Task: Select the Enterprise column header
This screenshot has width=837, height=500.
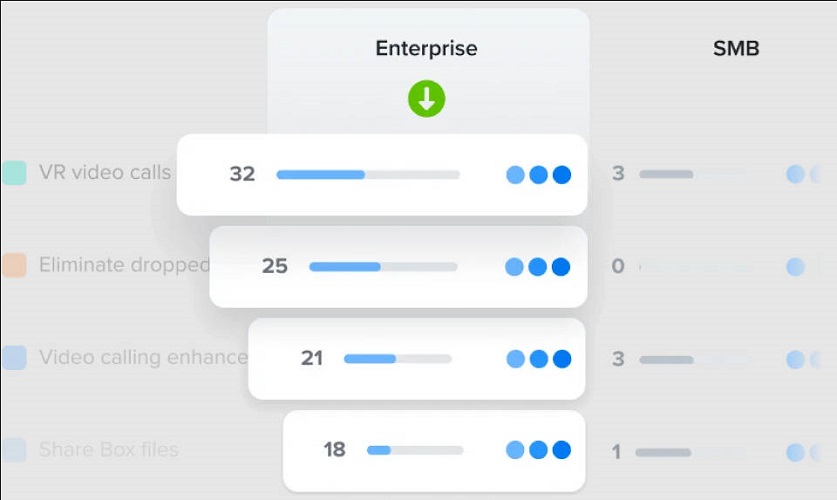Action: click(x=426, y=48)
